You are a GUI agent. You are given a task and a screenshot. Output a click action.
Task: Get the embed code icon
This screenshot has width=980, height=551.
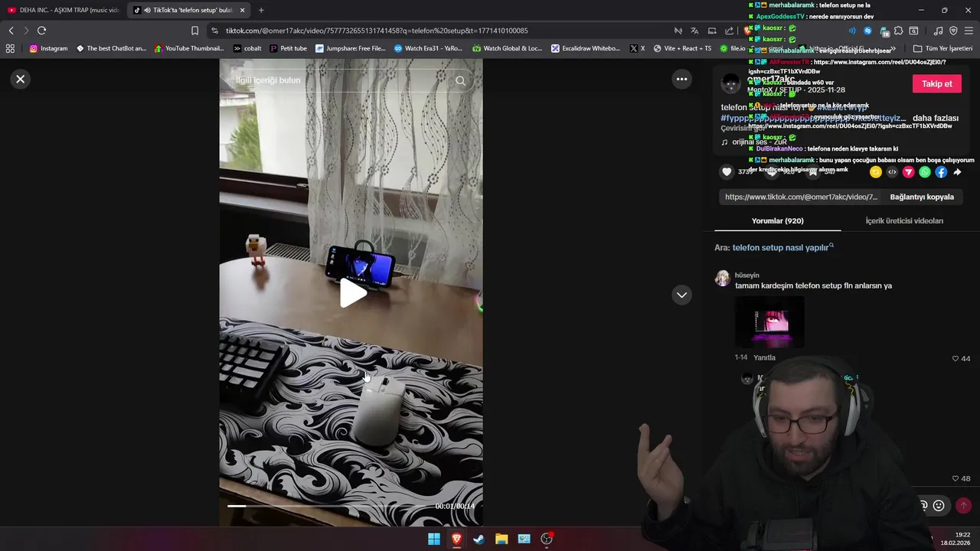click(892, 172)
